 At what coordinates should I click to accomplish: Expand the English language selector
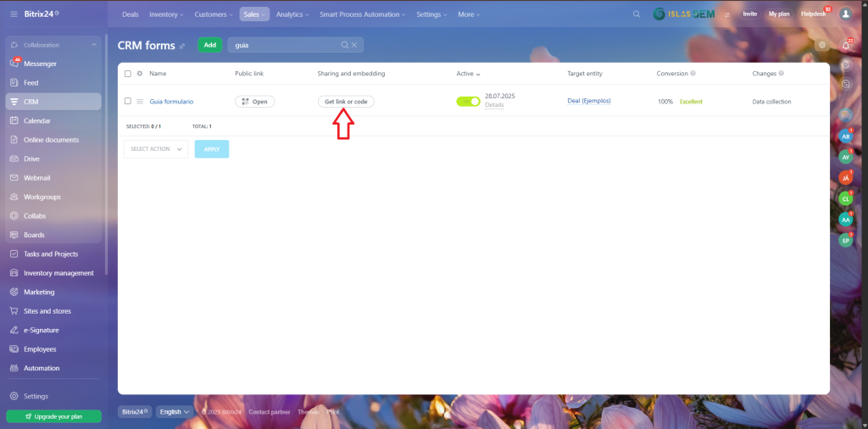point(175,412)
